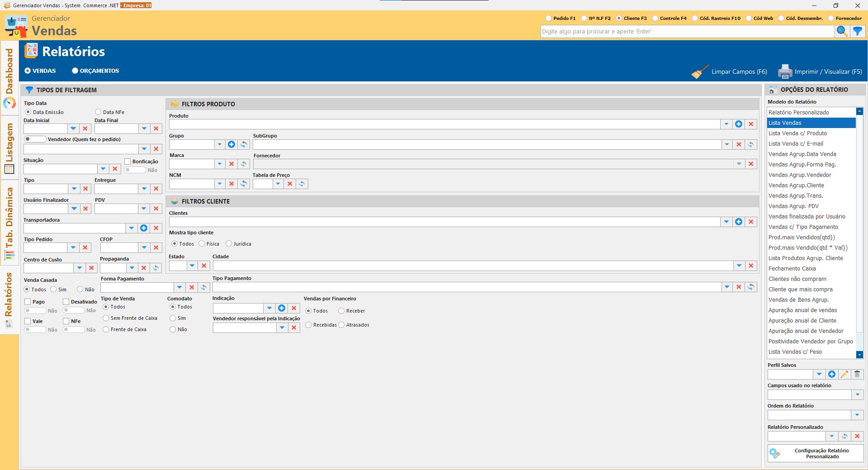
Task: Open the Clientes dropdown arrow
Action: click(x=726, y=222)
